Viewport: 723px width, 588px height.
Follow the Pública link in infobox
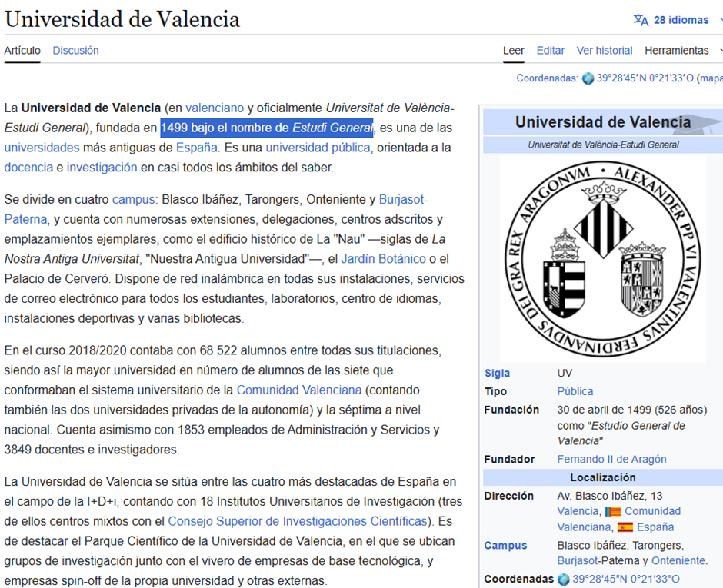click(x=575, y=392)
